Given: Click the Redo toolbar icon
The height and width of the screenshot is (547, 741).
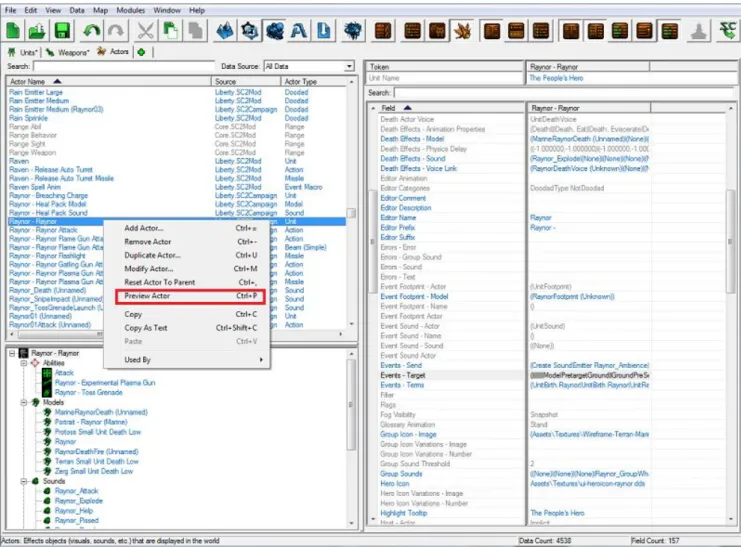Looking at the screenshot, I should pyautogui.click(x=116, y=31).
